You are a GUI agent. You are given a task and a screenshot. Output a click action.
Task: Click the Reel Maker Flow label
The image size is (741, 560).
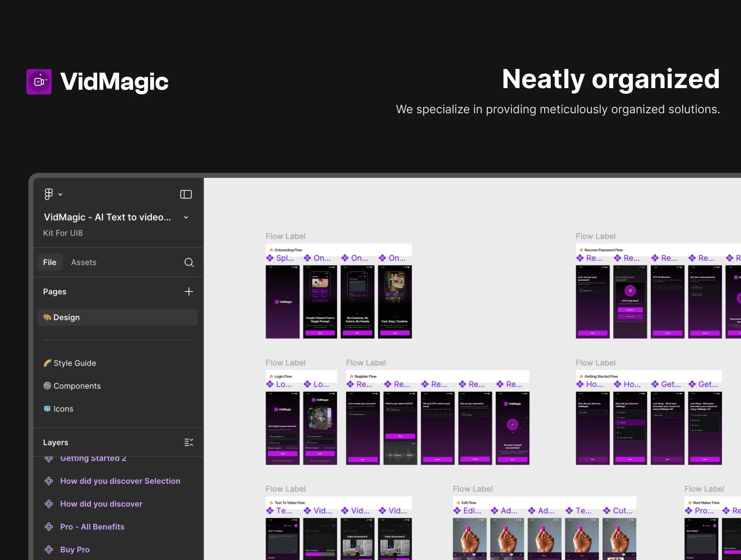click(x=706, y=503)
